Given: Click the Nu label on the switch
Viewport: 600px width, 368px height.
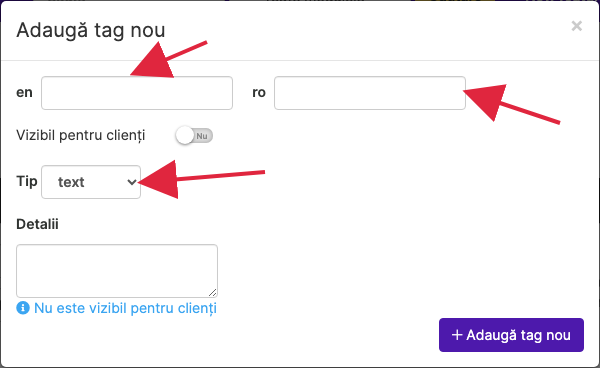Looking at the screenshot, I should click(202, 136).
